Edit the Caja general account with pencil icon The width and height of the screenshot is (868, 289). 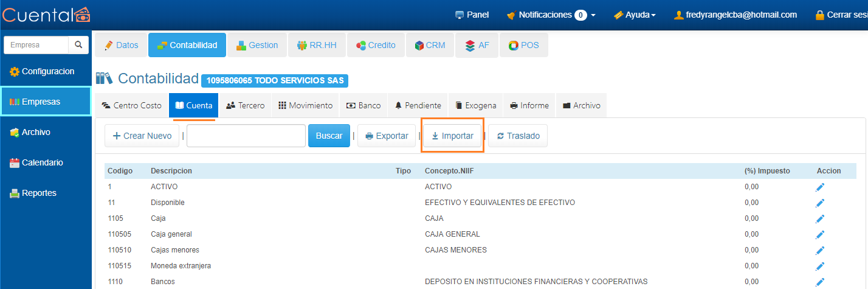point(819,235)
